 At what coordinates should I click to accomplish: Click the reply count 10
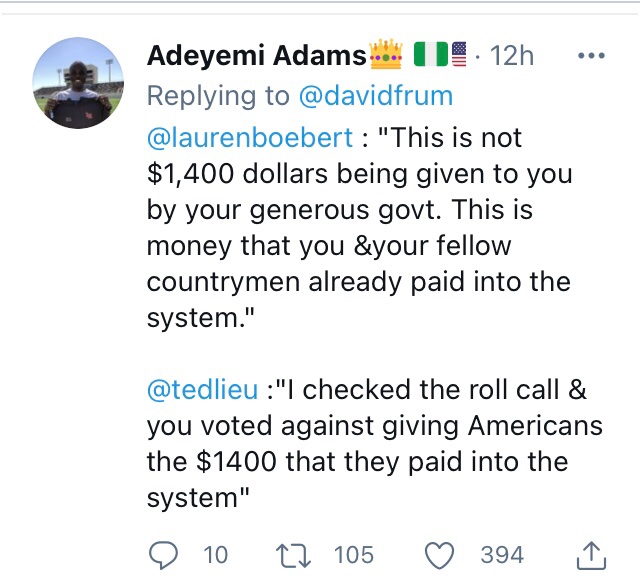[215, 554]
